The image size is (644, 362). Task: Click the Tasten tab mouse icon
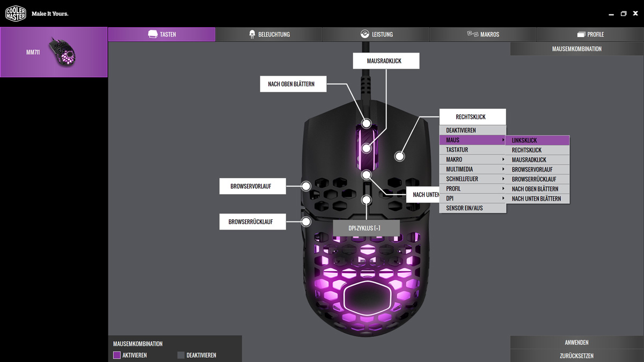coord(152,34)
